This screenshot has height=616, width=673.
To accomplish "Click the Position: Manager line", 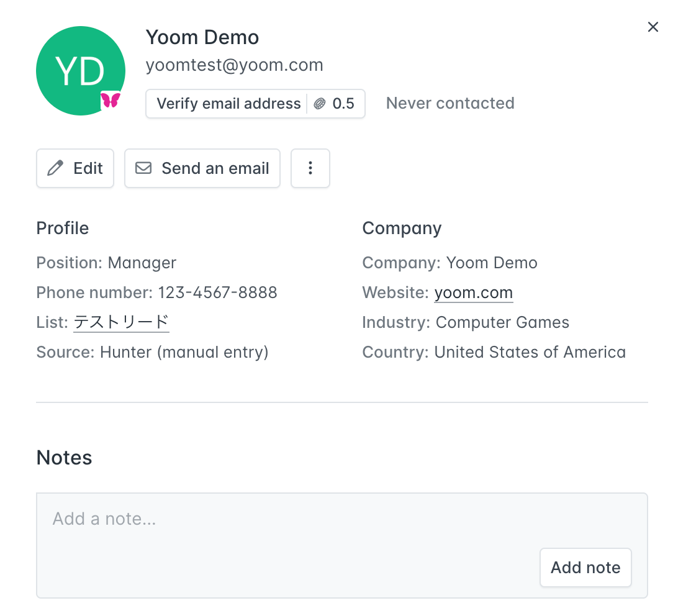I will tap(106, 263).
